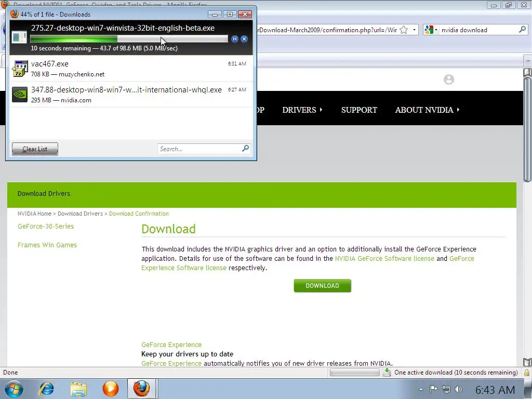This screenshot has height=399, width=532.
Task: Click the green DOWNLOAD button
Action: [x=322, y=286]
